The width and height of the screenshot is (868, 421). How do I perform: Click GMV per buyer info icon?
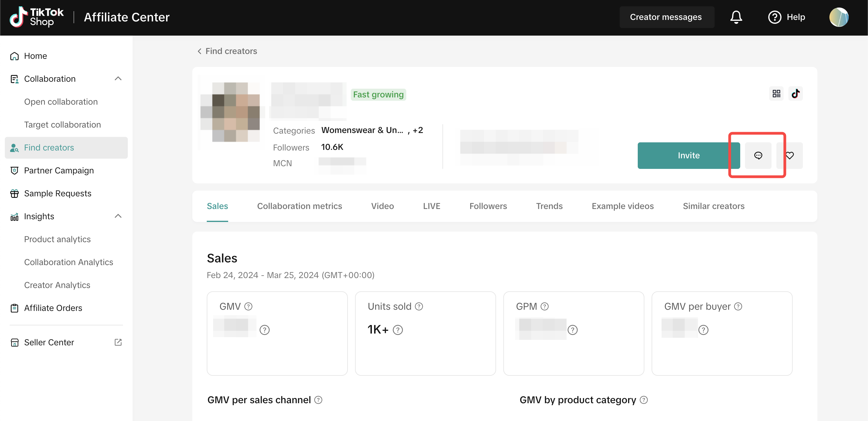coord(738,306)
